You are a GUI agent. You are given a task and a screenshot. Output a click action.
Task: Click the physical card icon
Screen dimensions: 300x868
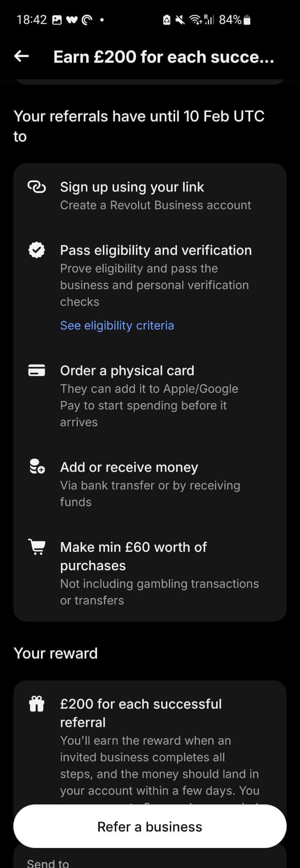point(37,370)
